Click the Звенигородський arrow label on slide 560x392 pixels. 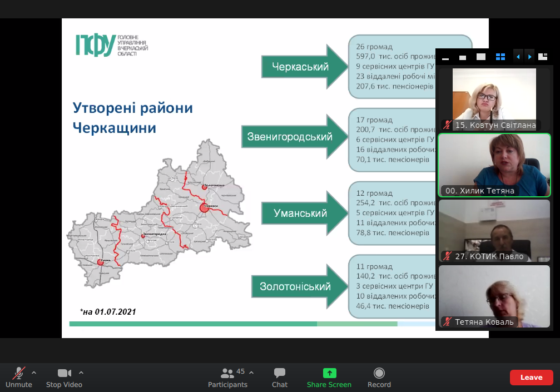point(290,137)
